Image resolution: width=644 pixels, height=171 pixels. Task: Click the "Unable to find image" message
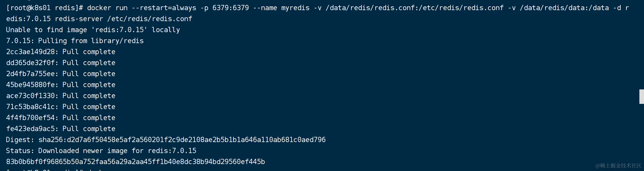(x=93, y=30)
